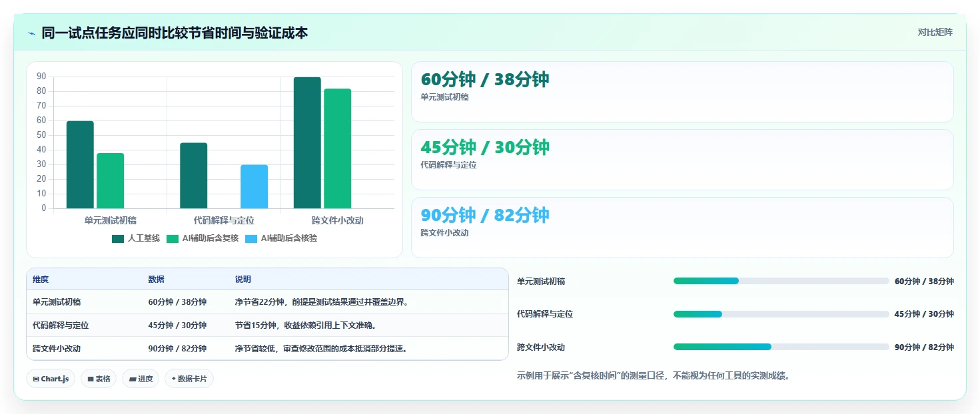Select the Chart.js chip

coord(51,379)
